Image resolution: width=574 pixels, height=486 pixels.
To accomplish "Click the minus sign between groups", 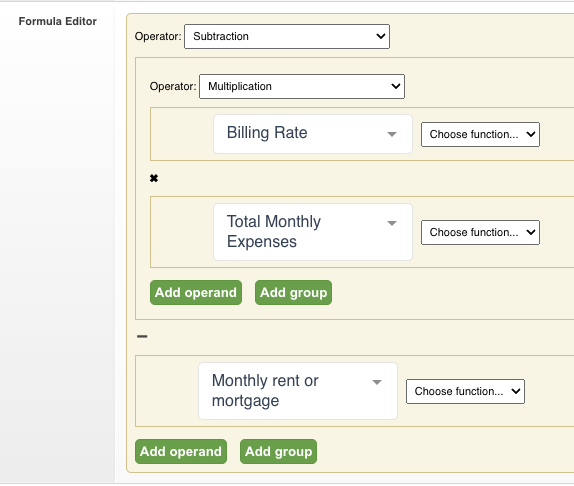I will click(142, 336).
